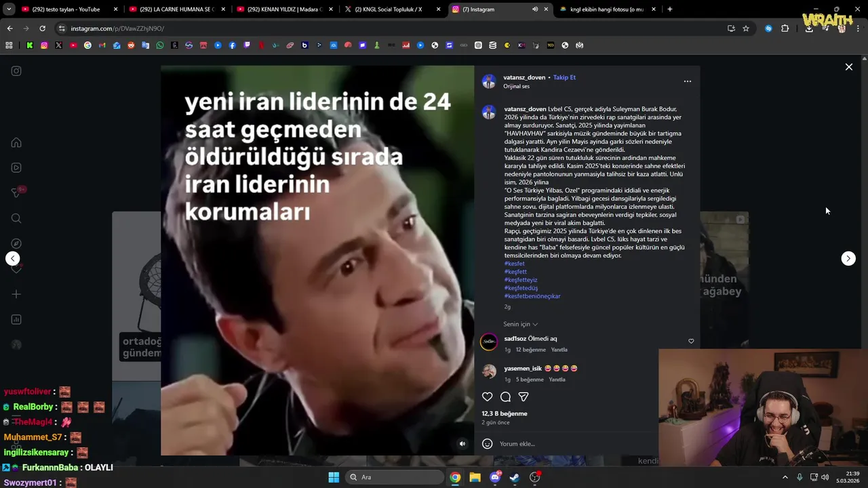This screenshot has height=488, width=868.
Task: Switch to the 'LA CARNE HUMANA SE' tab
Action: pos(177,9)
